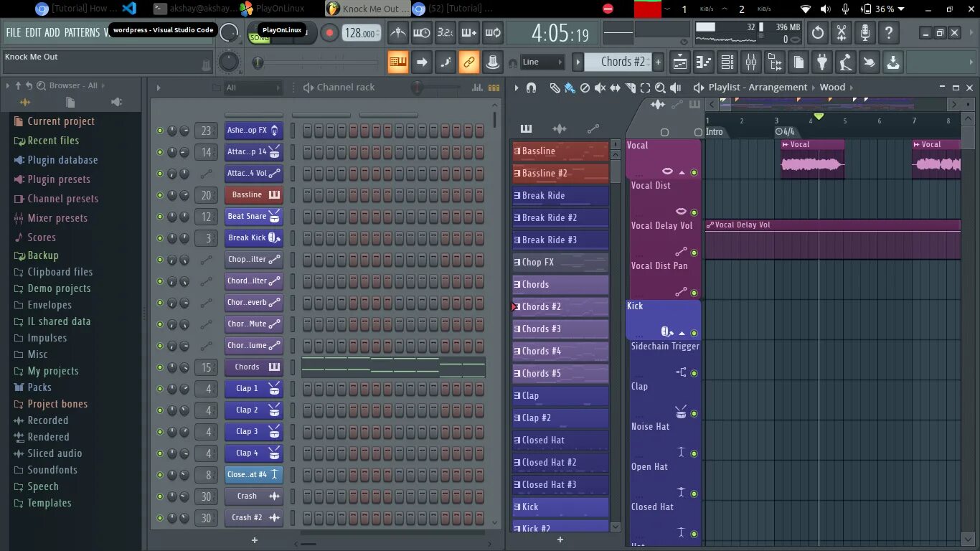Toggle the metronome icon
This screenshot has width=980, height=551.
coord(398,33)
